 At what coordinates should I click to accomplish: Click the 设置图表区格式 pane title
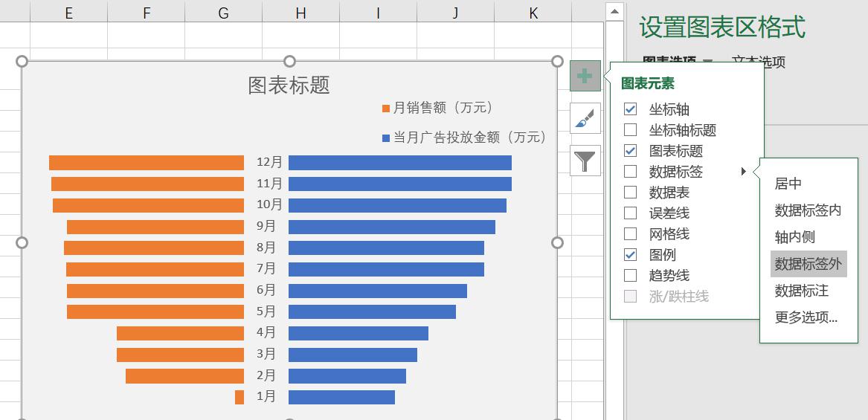[x=722, y=27]
